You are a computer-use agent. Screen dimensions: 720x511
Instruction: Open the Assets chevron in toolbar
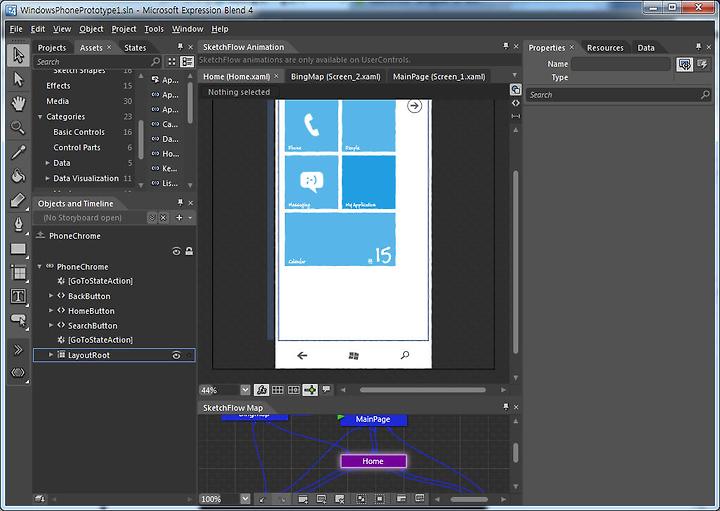[x=18, y=350]
